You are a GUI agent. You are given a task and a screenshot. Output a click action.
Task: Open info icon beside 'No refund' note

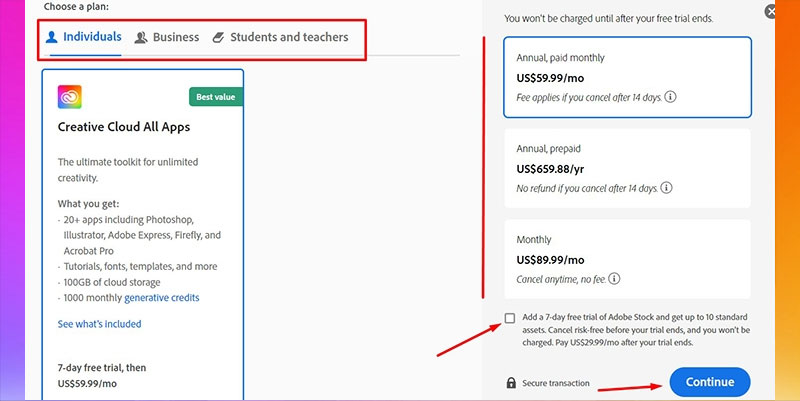click(x=666, y=187)
